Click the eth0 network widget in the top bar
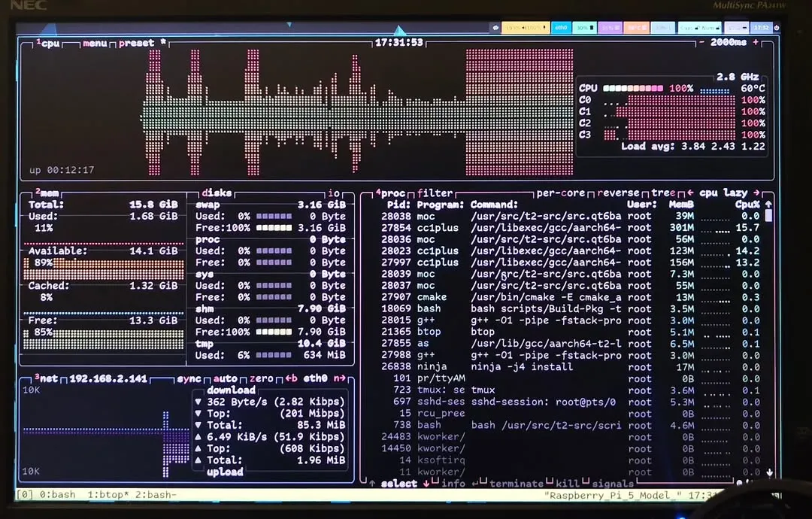Screen dimensions: 812x519 click(x=560, y=27)
